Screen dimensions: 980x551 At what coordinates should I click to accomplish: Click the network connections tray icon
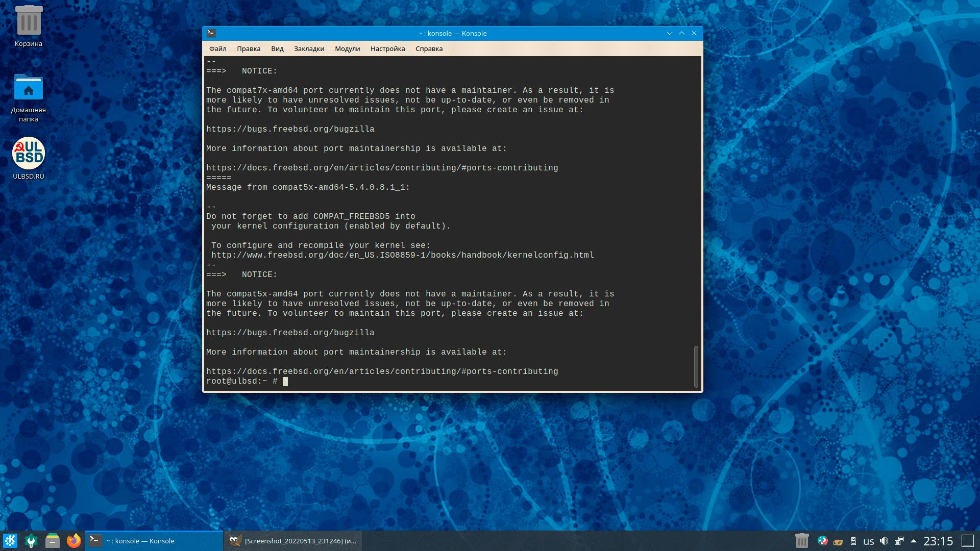click(x=899, y=541)
